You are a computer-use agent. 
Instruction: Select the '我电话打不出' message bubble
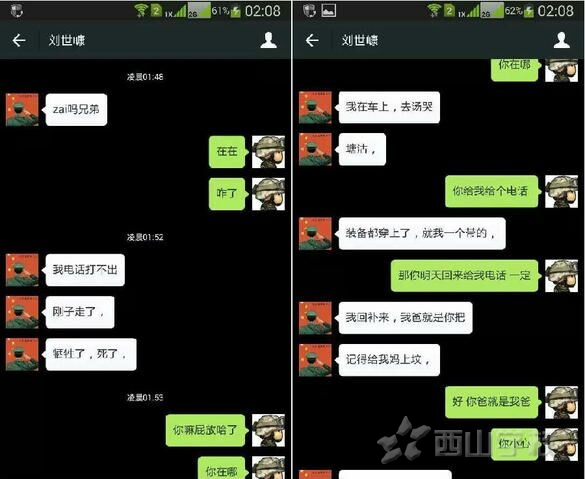[x=85, y=270]
